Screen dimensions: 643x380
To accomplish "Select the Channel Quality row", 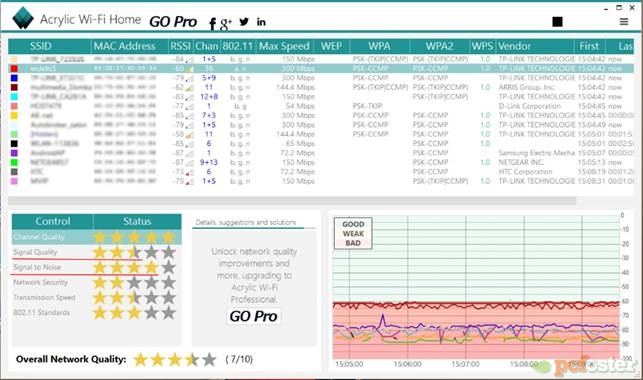I will point(96,237).
